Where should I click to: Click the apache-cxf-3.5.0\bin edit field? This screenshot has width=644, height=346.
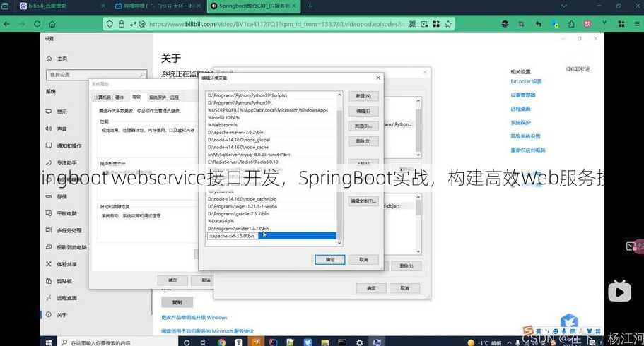231,236
